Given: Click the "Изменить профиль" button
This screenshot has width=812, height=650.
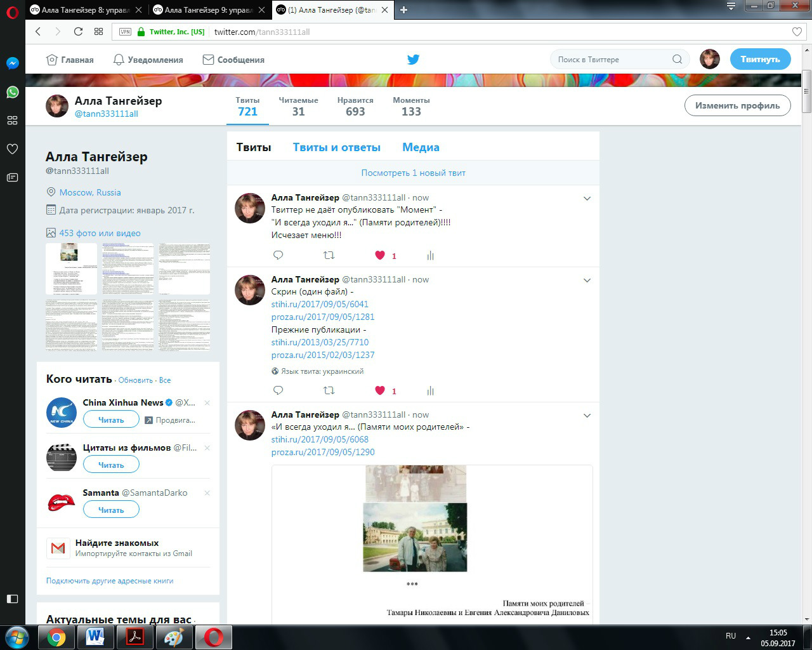Looking at the screenshot, I should tap(737, 105).
